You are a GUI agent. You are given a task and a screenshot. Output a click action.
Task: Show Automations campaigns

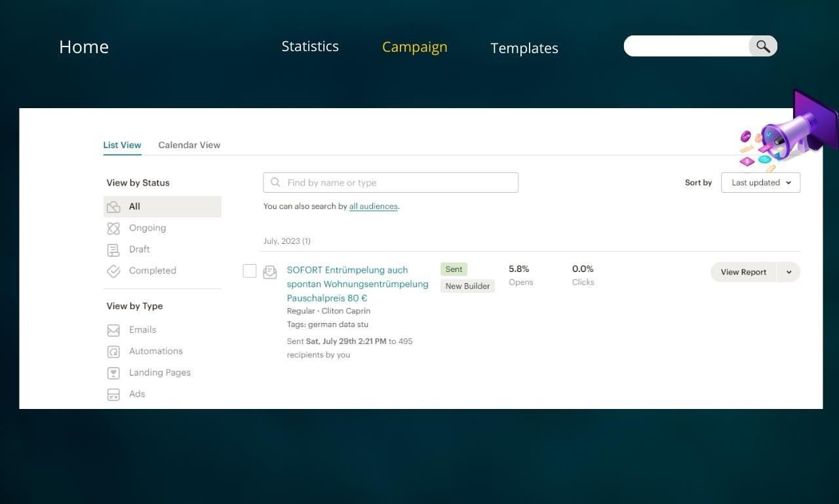click(155, 351)
